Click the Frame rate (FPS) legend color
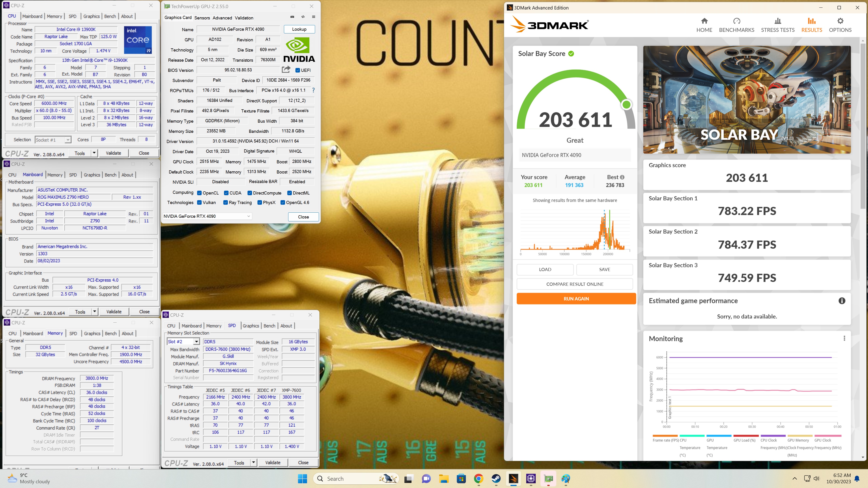This screenshot has width=868, height=488. (665, 436)
